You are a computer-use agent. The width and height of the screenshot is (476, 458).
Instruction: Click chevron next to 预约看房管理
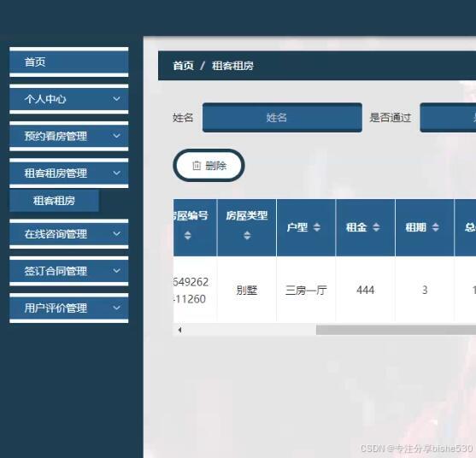116,136
